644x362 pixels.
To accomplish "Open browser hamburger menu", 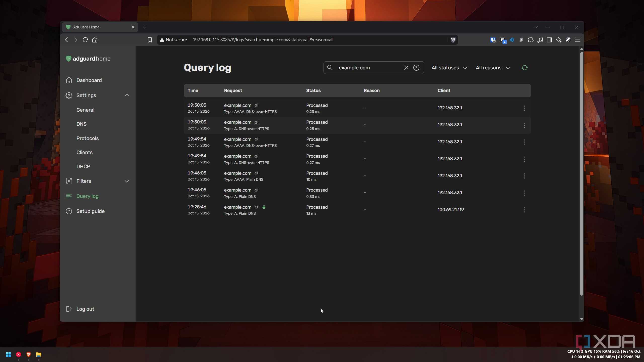I will [x=578, y=40].
